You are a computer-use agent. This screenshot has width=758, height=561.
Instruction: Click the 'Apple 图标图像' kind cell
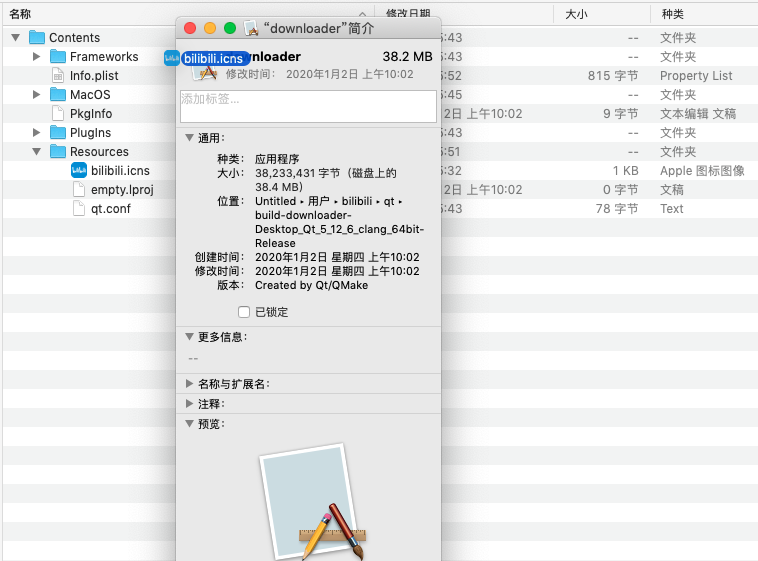pyautogui.click(x=702, y=171)
